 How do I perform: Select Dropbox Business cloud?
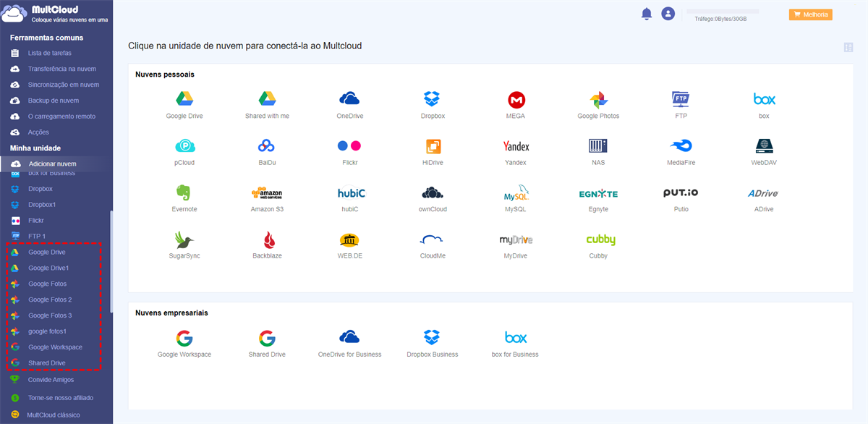[x=433, y=344]
